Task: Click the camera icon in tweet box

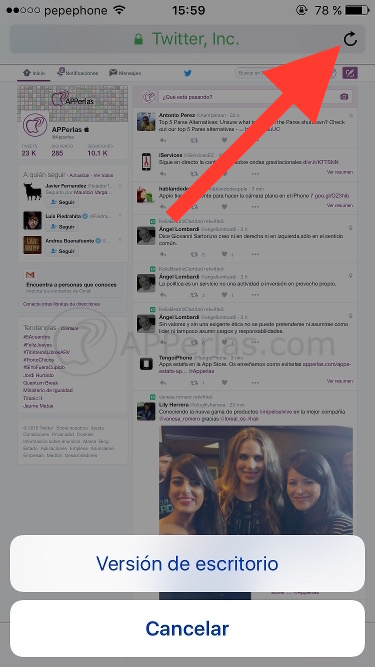Action: point(344,97)
